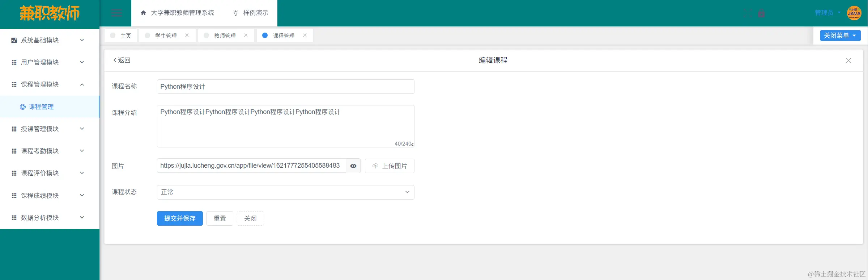Click the 重置 button
Image resolution: width=868 pixels, height=280 pixels.
[x=220, y=218]
